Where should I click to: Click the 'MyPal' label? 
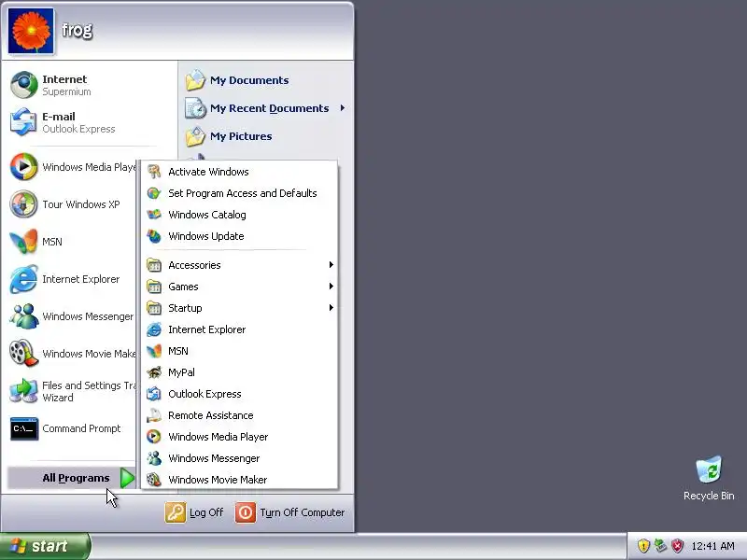[x=181, y=371]
